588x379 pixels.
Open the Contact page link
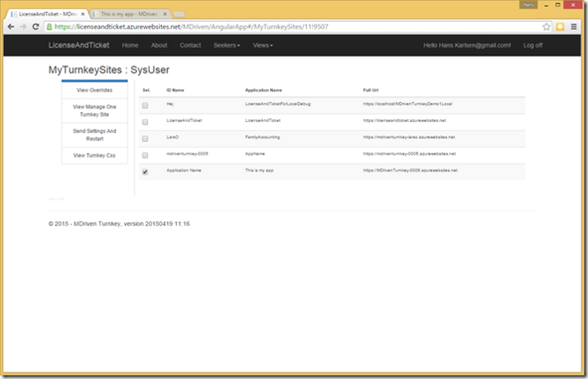(x=190, y=45)
